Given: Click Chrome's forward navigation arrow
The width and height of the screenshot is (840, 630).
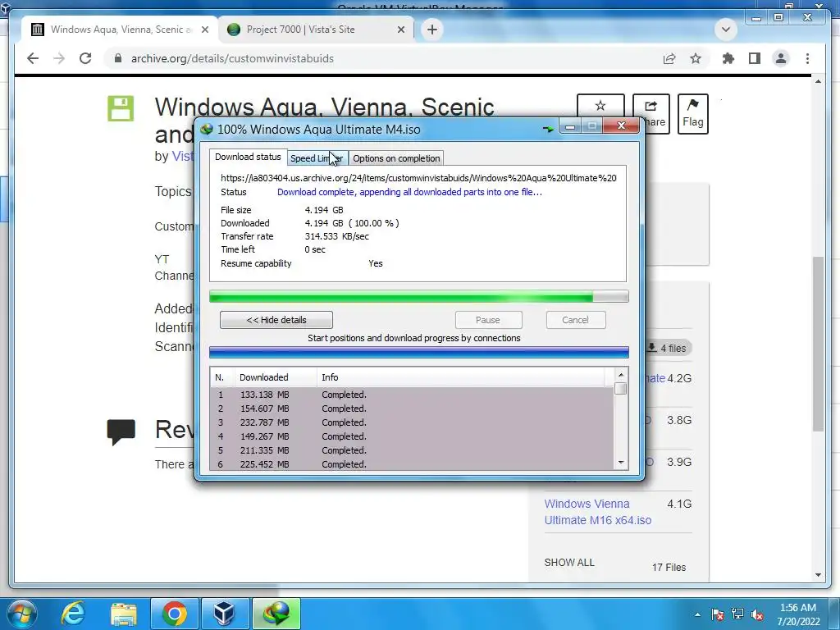Looking at the screenshot, I should [x=59, y=58].
